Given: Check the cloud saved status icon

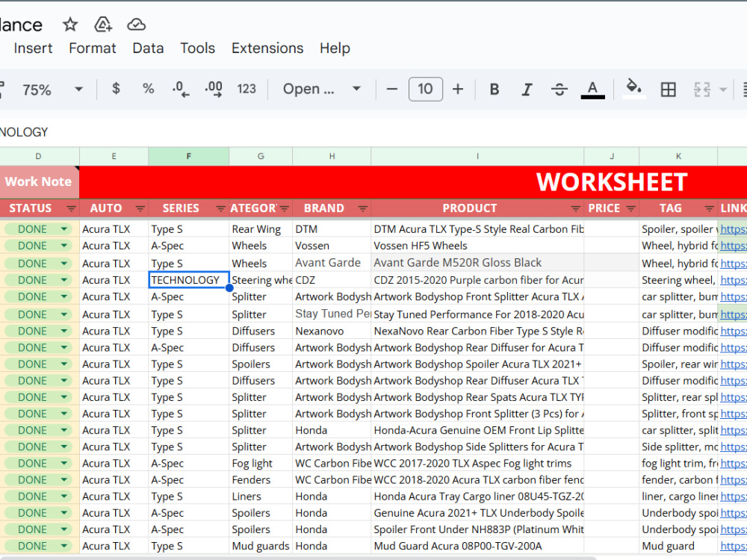Looking at the screenshot, I should [x=136, y=25].
